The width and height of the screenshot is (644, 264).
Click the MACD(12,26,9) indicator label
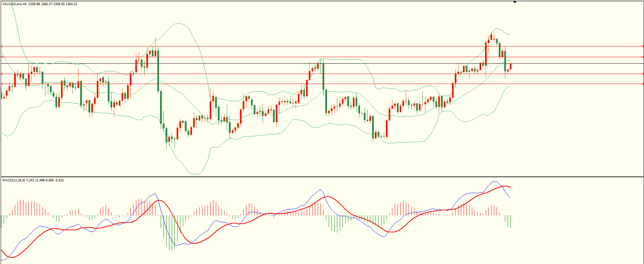[13, 180]
